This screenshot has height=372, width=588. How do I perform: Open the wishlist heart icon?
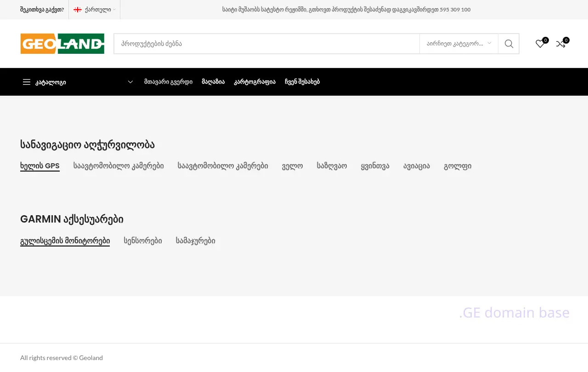[x=540, y=44]
